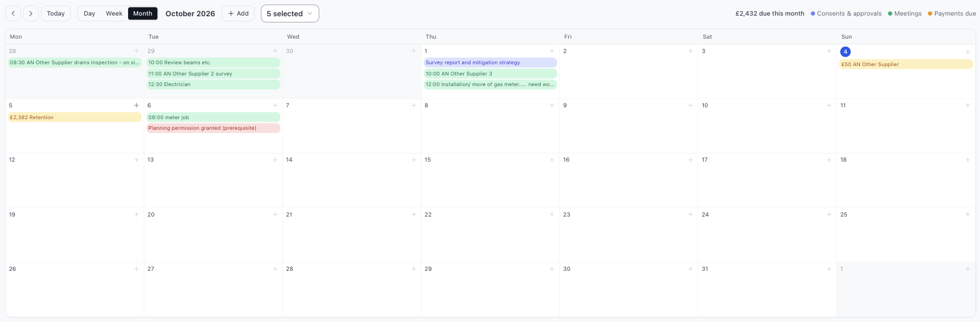Add event on September 29 using plus icon
980x322 pixels.
click(275, 51)
